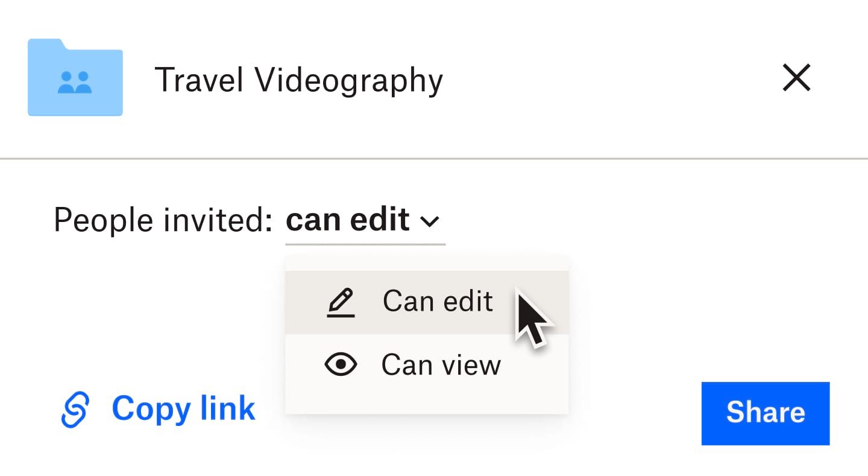
Task: Click the Share button
Action: [765, 413]
